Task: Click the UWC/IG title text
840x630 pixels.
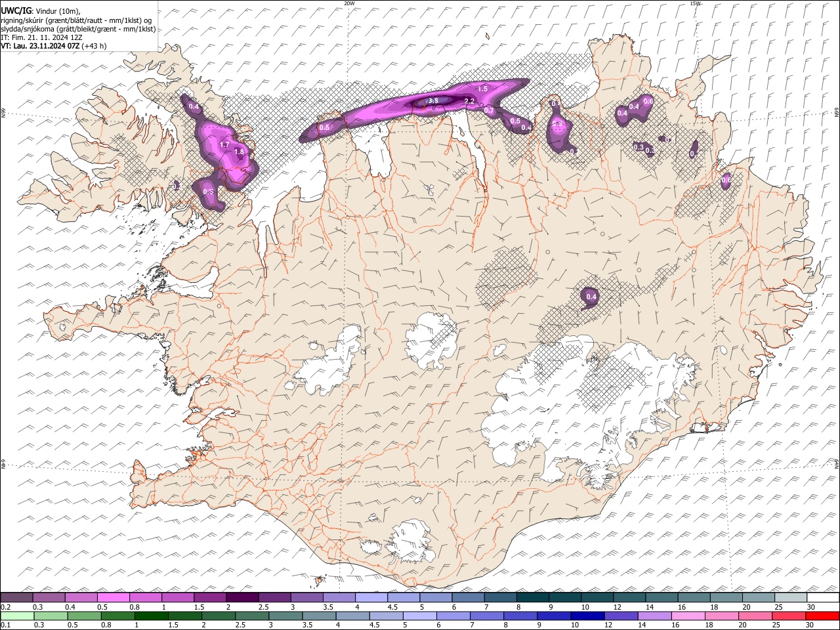Action: coord(16,10)
